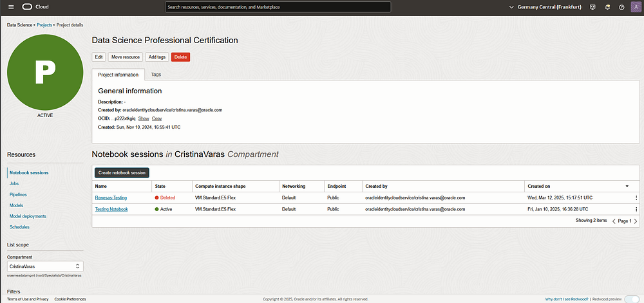
Task: Sort by the Created on column arrow
Action: (x=627, y=186)
